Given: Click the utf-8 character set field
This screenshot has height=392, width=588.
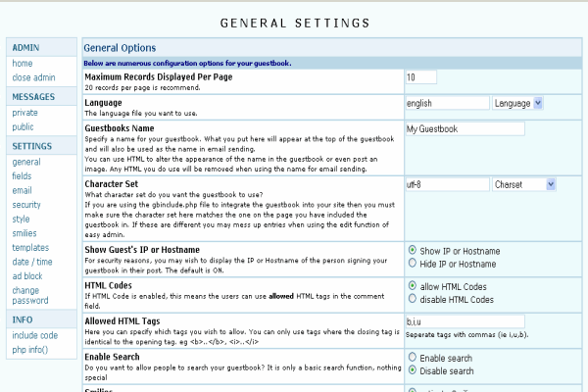Looking at the screenshot, I should click(x=446, y=183).
